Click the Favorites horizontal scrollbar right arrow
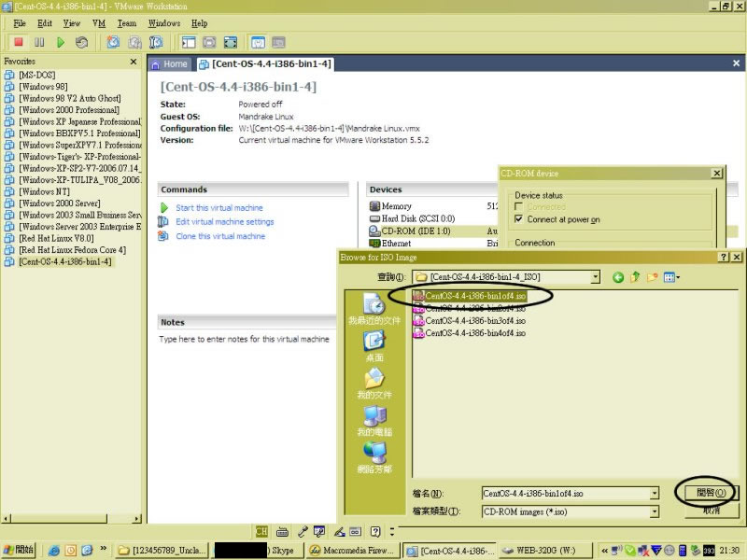Image resolution: width=747 pixels, height=560 pixels. click(x=137, y=518)
